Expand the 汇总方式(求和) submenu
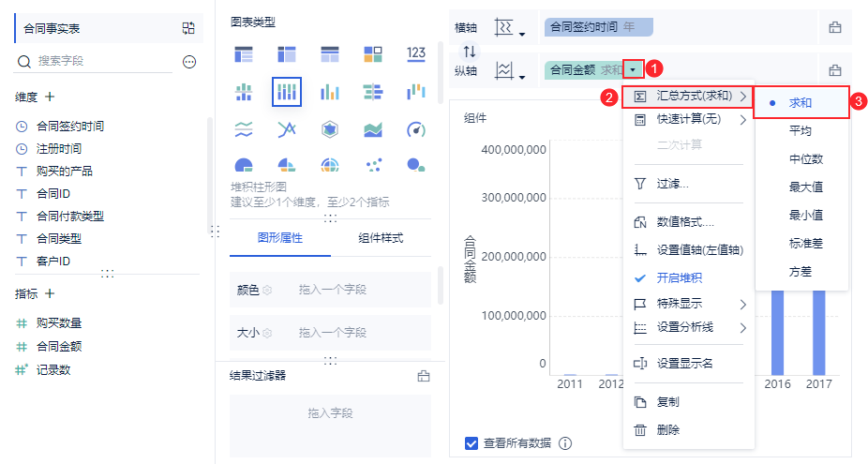Image resolution: width=868 pixels, height=464 pixels. tap(689, 97)
